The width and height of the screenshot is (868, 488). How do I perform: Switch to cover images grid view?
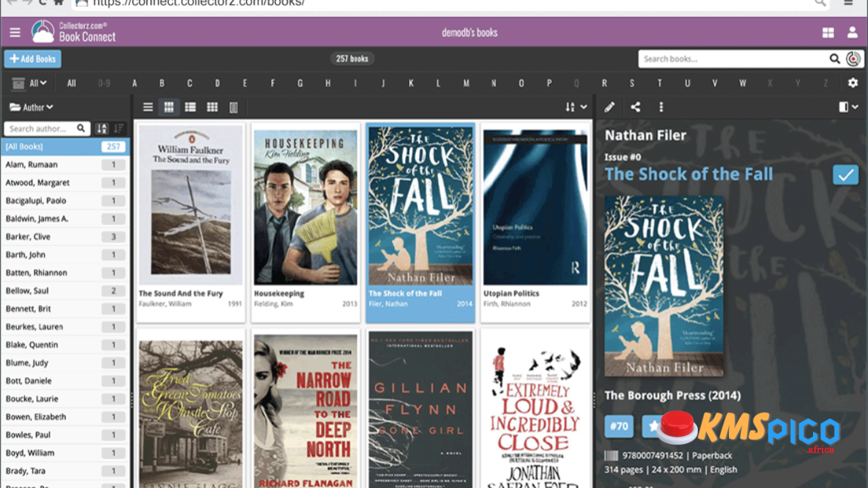point(169,107)
